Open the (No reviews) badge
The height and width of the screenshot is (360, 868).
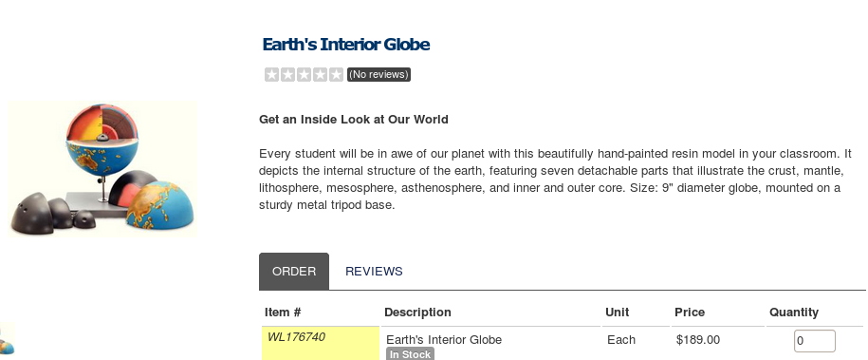(x=379, y=74)
